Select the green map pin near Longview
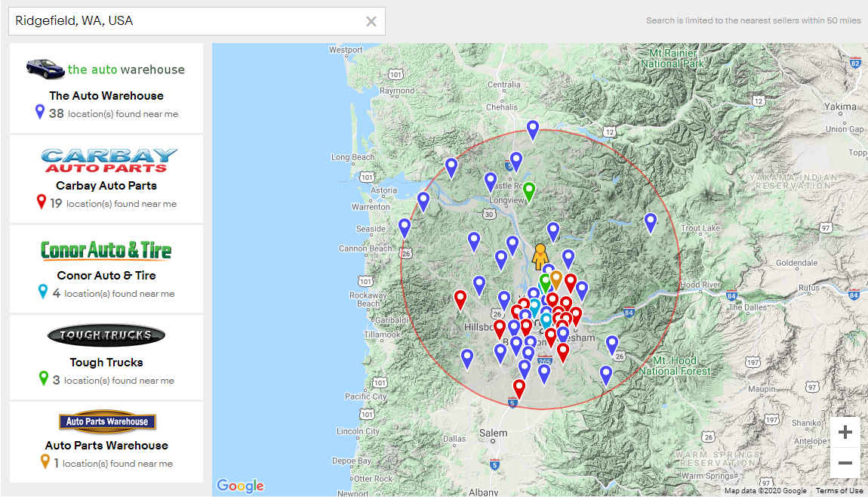Image resolution: width=868 pixels, height=497 pixels. [x=529, y=192]
